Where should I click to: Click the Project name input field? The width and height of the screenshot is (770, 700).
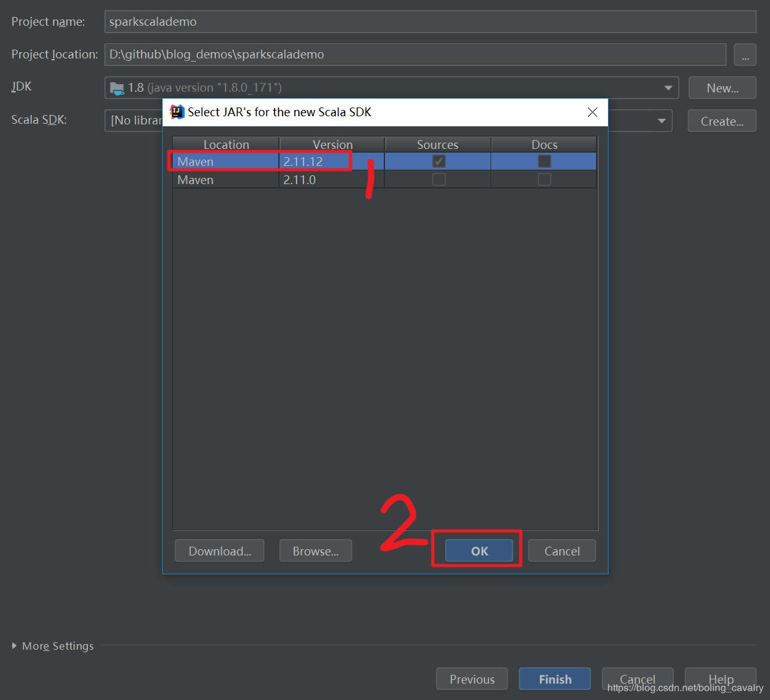[x=430, y=21]
